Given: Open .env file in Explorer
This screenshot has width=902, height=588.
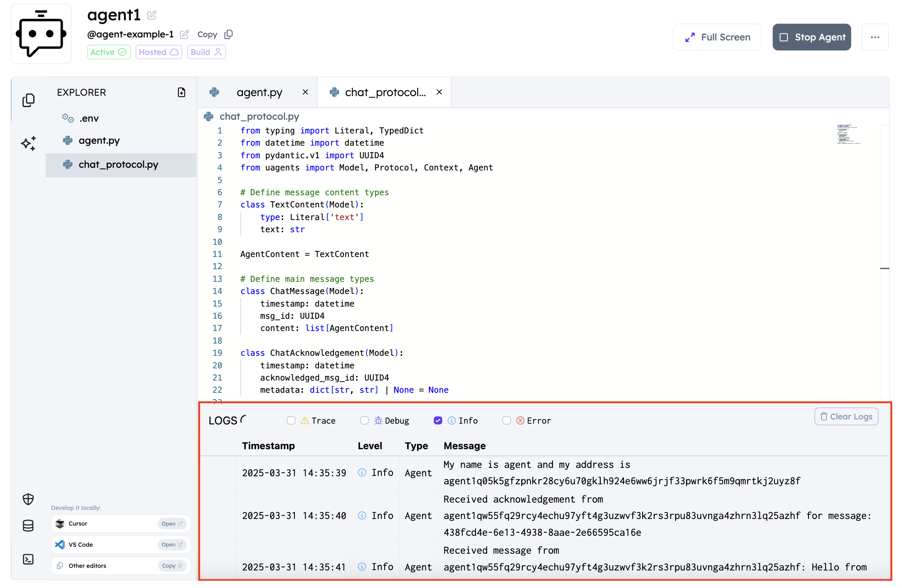Looking at the screenshot, I should pyautogui.click(x=121, y=118).
